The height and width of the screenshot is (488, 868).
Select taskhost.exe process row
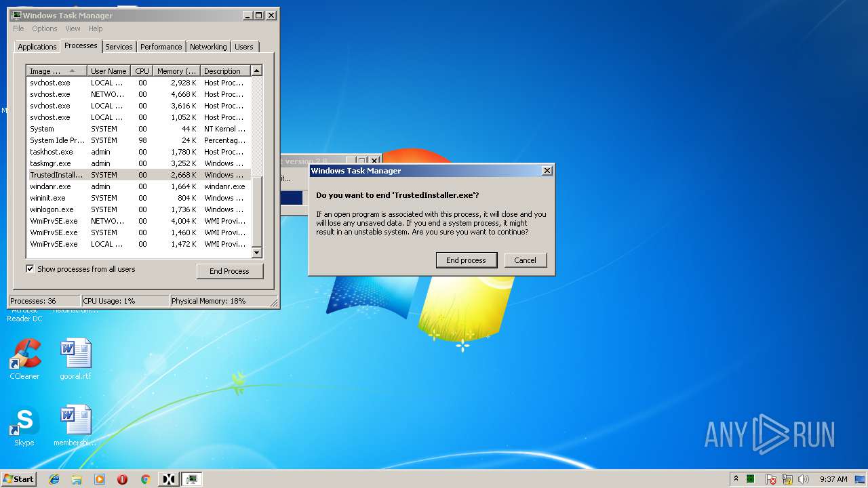138,152
